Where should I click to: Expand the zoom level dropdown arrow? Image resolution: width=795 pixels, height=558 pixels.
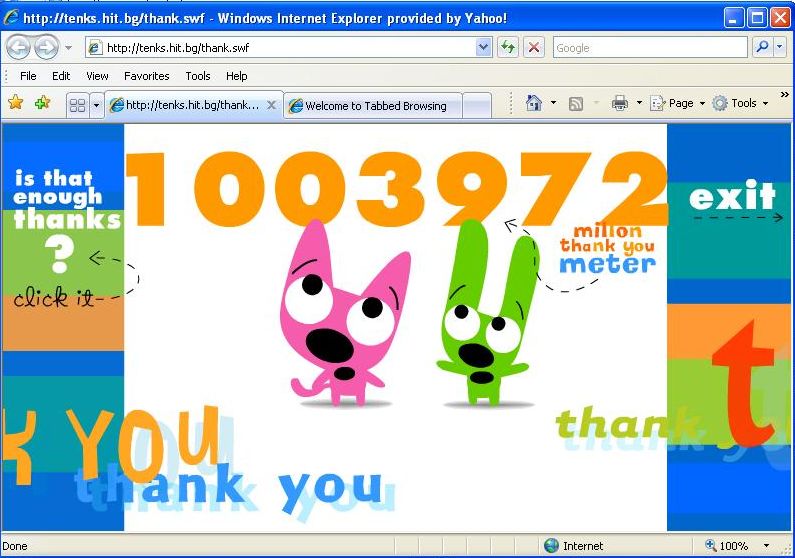point(767,546)
